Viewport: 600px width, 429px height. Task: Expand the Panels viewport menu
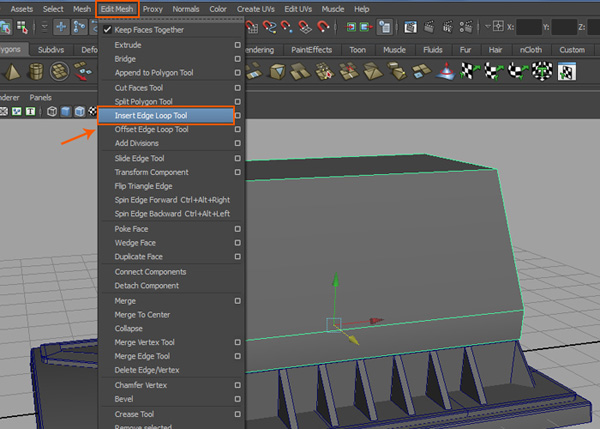[x=40, y=97]
